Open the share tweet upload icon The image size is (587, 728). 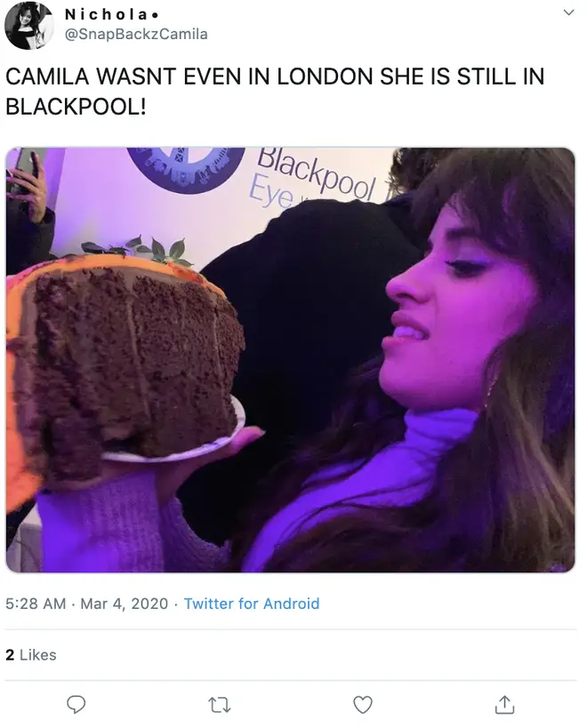point(505,704)
